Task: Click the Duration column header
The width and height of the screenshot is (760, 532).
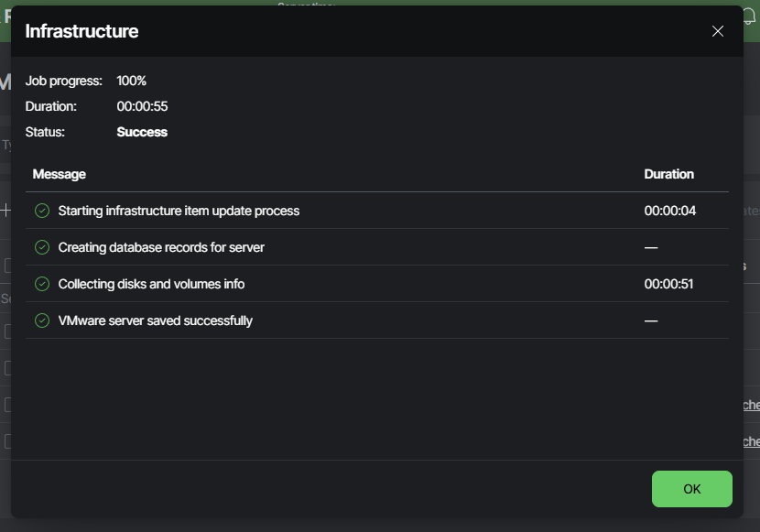Action: tap(668, 174)
